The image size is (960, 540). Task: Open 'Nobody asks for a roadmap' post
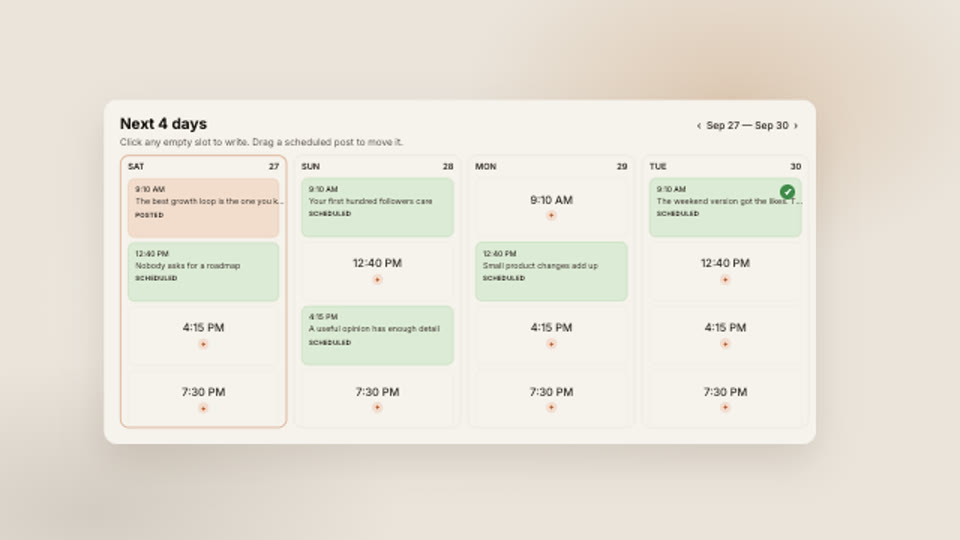click(203, 271)
